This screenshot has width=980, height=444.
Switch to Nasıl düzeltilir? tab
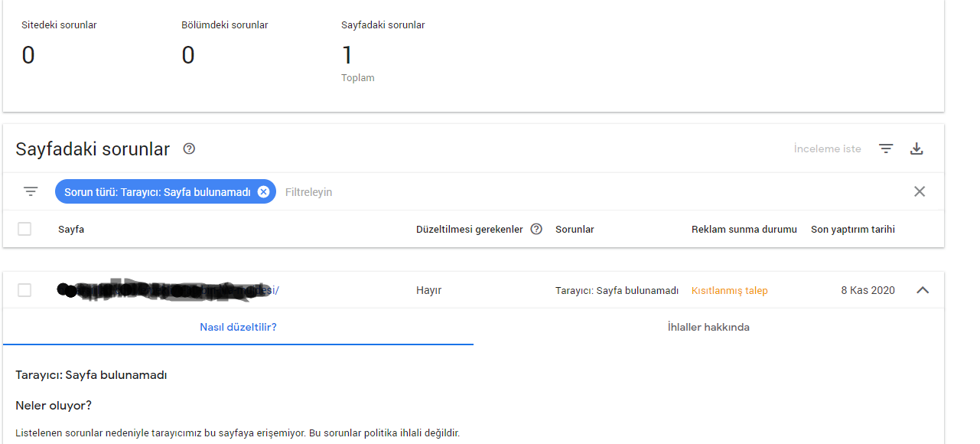[x=238, y=327]
